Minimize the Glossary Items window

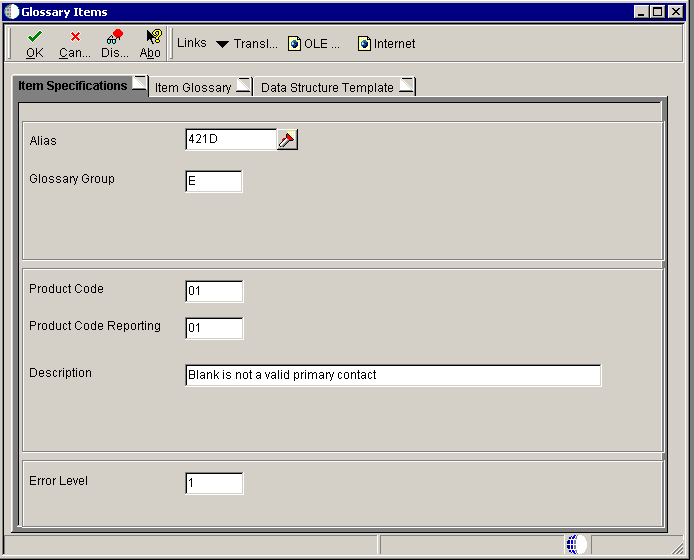pos(641,12)
